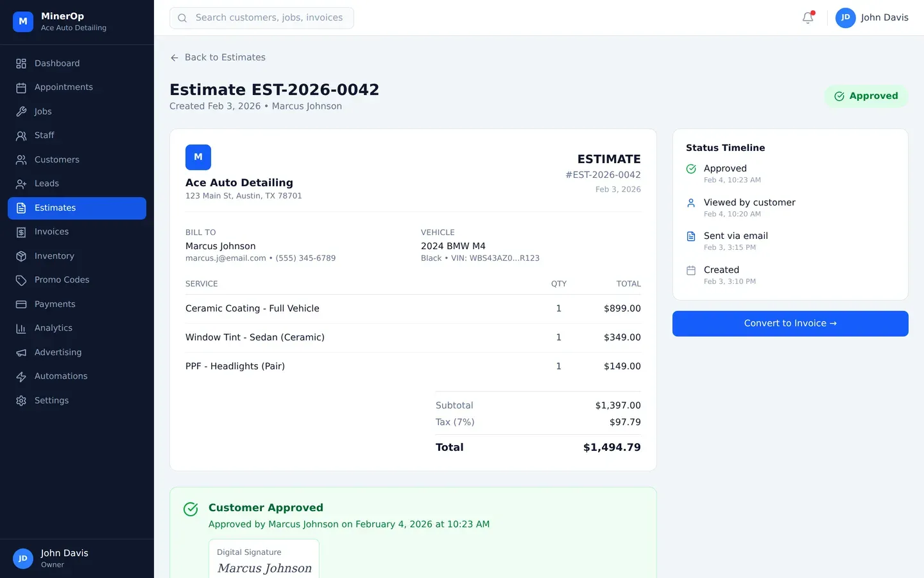Select Payments from the navigation menu

[x=55, y=304]
